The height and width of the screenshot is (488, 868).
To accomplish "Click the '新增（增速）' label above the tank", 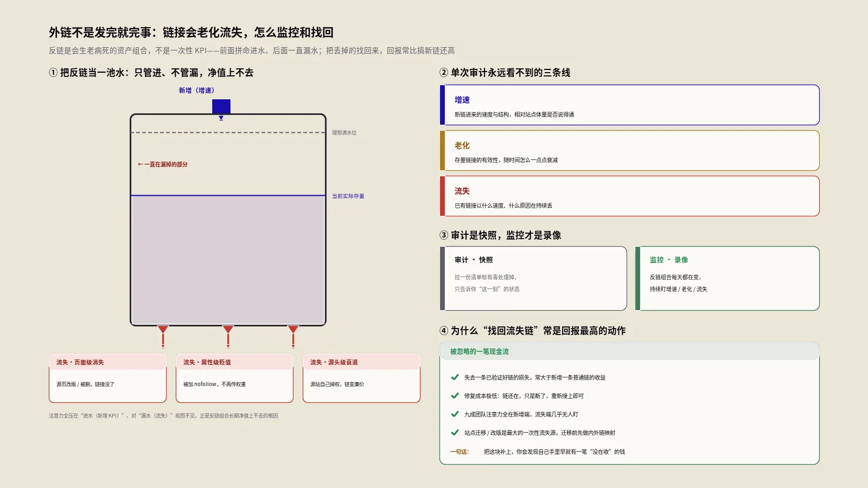I will (x=196, y=91).
